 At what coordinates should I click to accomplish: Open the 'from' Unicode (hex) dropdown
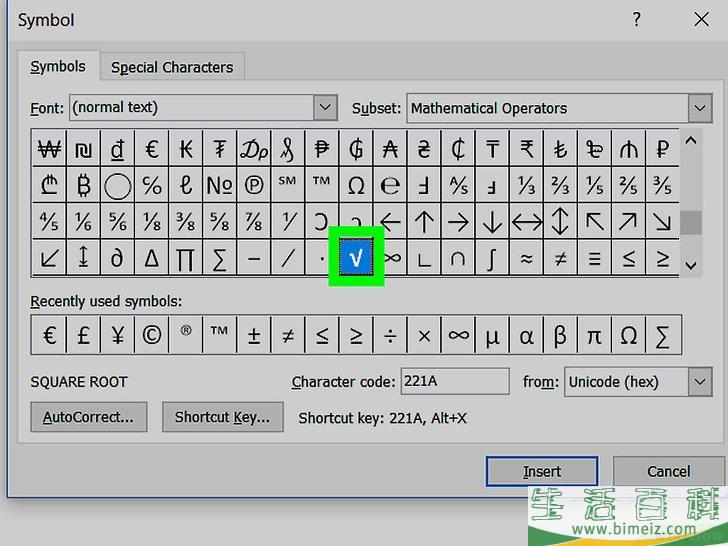point(698,382)
